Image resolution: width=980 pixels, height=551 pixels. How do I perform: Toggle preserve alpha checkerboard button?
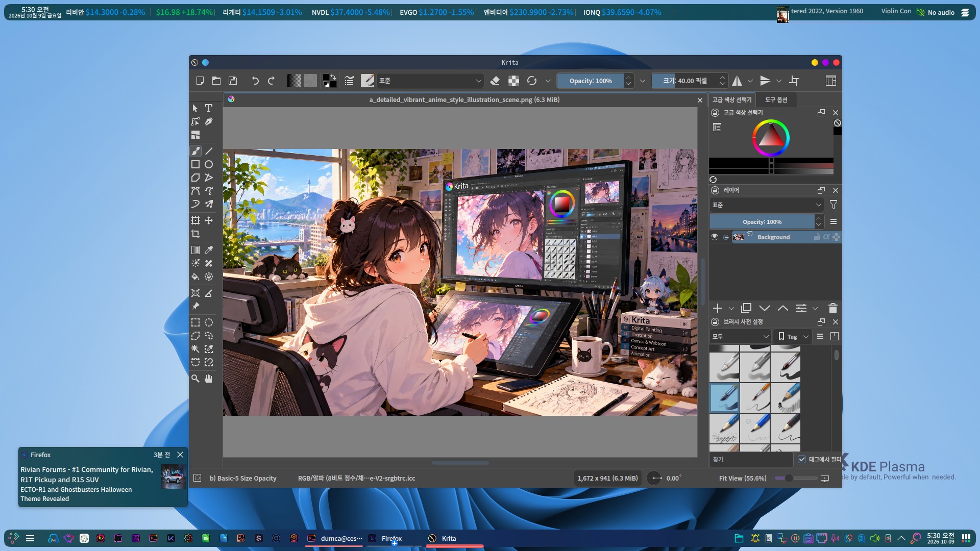(x=513, y=81)
